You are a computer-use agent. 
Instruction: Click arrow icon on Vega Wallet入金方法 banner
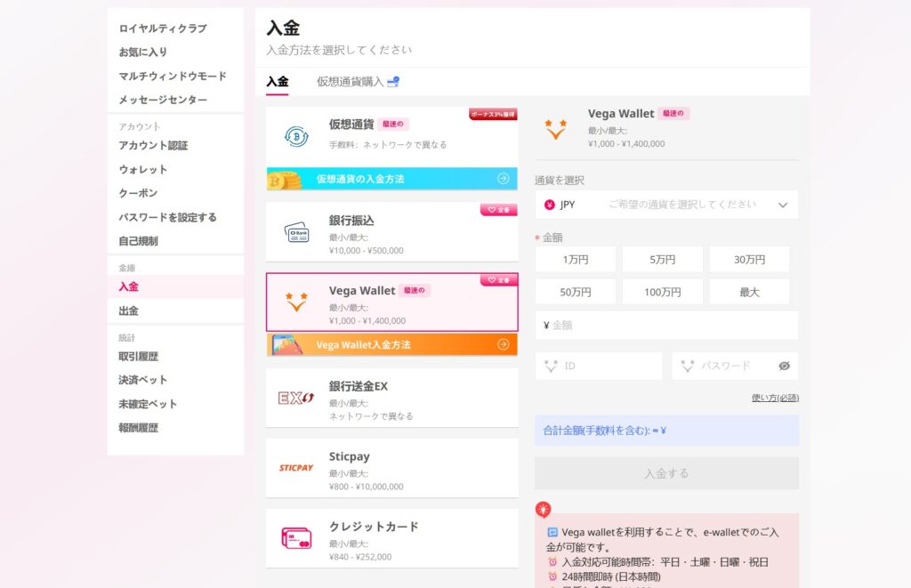pyautogui.click(x=504, y=344)
